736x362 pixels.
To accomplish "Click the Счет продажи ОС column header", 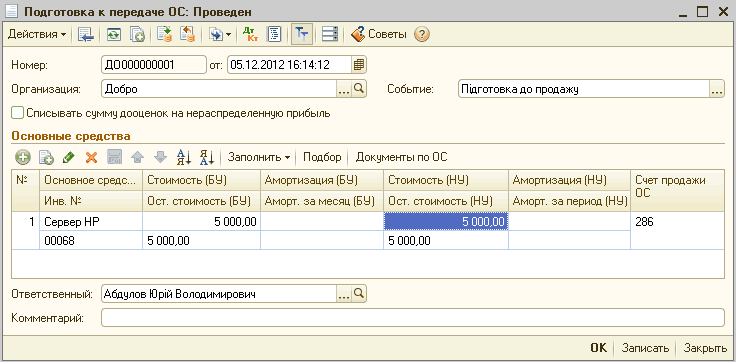I will pyautogui.click(x=677, y=190).
